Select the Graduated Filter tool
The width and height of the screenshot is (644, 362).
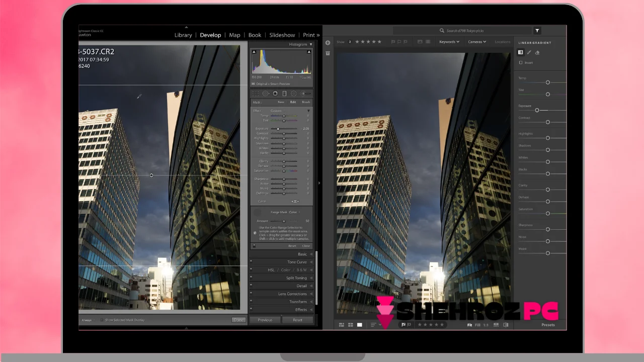(x=284, y=94)
